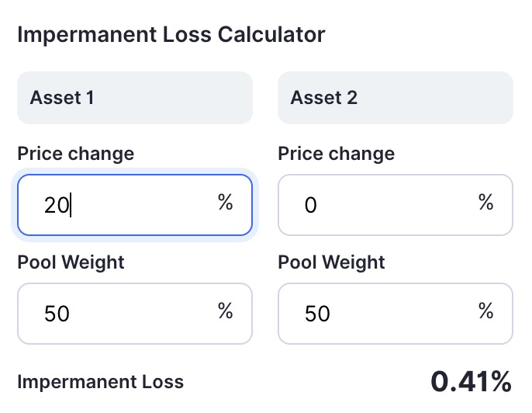The height and width of the screenshot is (413, 532).
Task: Click percent symbol in Asset 2 price change
Action: pos(485,202)
